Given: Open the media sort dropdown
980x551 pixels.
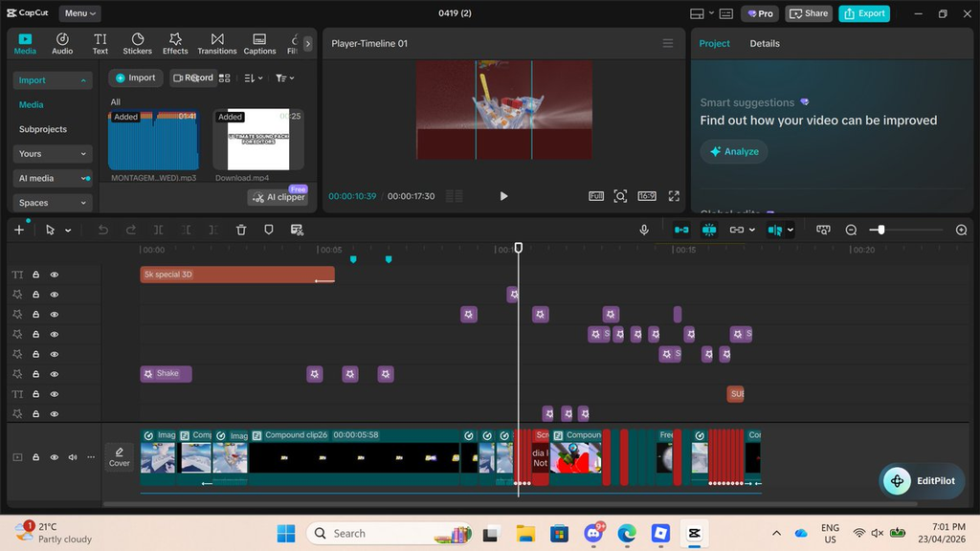Looking at the screenshot, I should [x=253, y=78].
